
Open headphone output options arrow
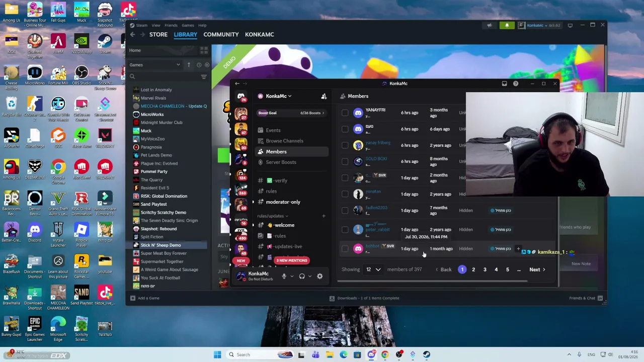(310, 276)
